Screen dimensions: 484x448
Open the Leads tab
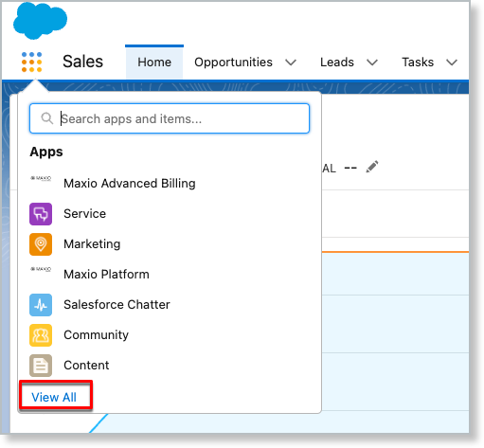pos(337,63)
